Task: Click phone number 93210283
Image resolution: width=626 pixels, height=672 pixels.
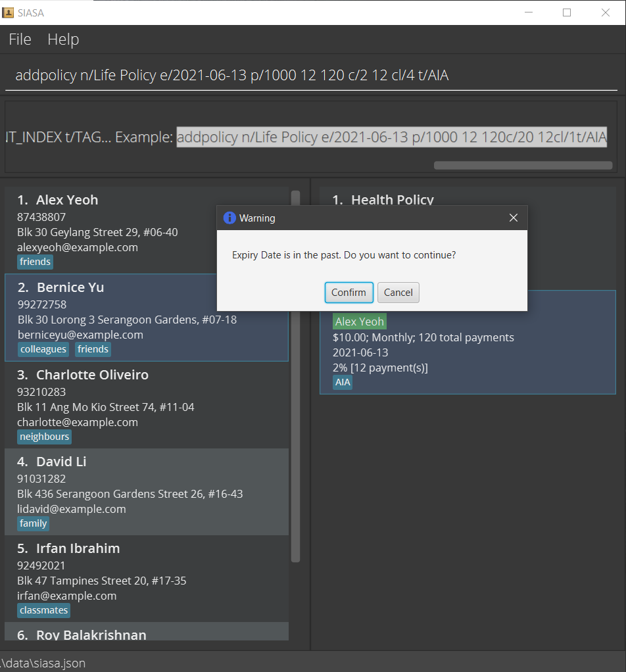Action: 41,392
